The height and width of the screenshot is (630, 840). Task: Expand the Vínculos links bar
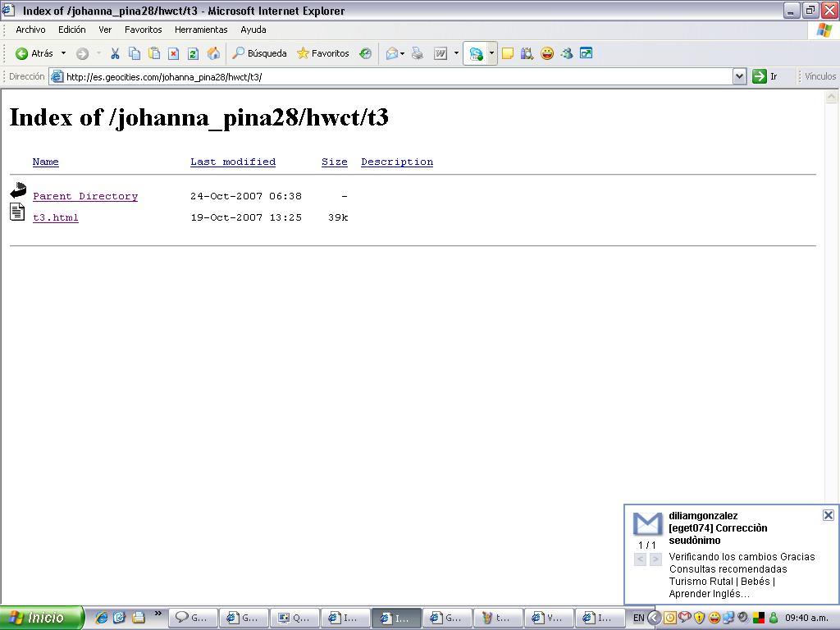coord(819,76)
